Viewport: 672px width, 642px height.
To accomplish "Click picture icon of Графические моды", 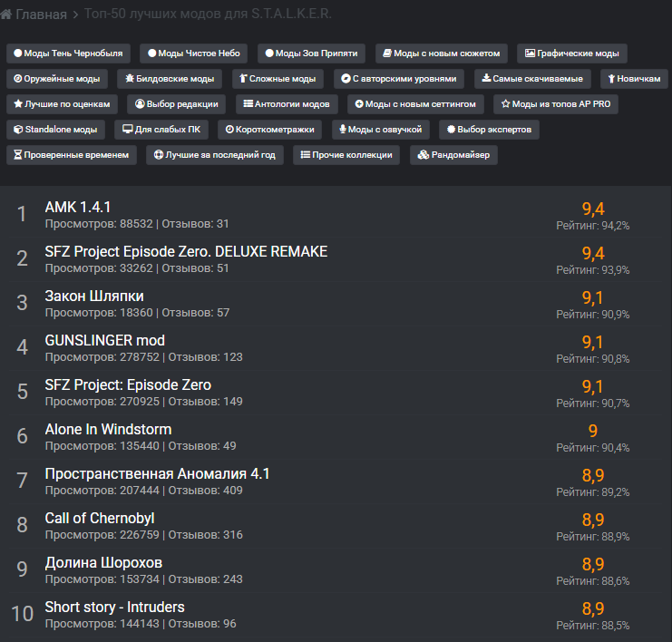I will tap(531, 53).
